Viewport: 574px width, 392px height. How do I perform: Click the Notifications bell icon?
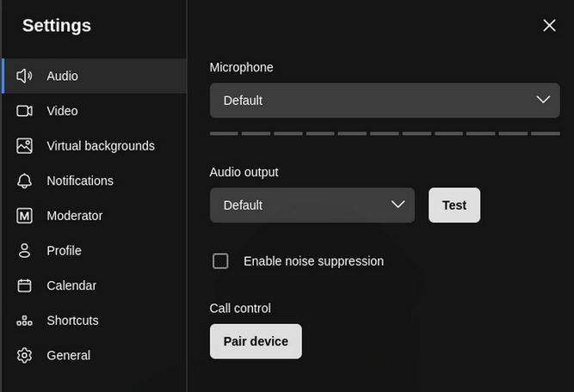[24, 181]
